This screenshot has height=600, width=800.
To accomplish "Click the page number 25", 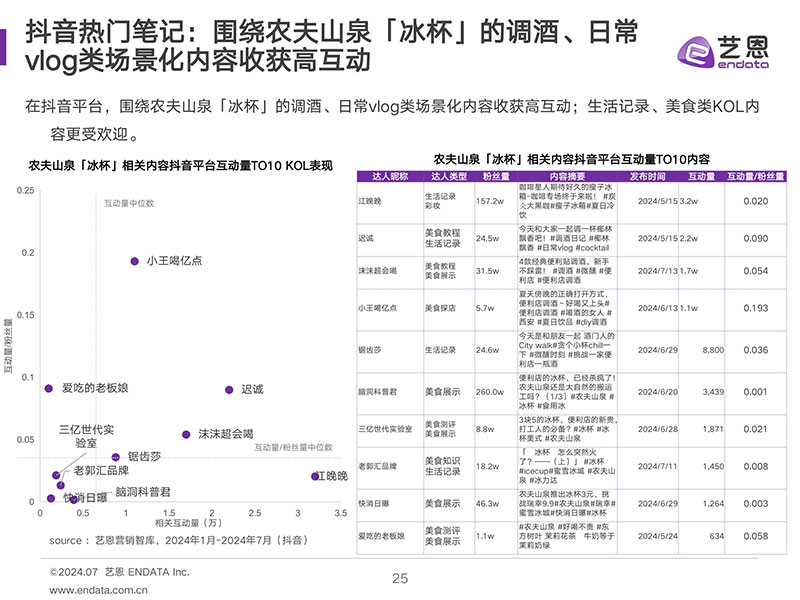I will click(x=400, y=579).
